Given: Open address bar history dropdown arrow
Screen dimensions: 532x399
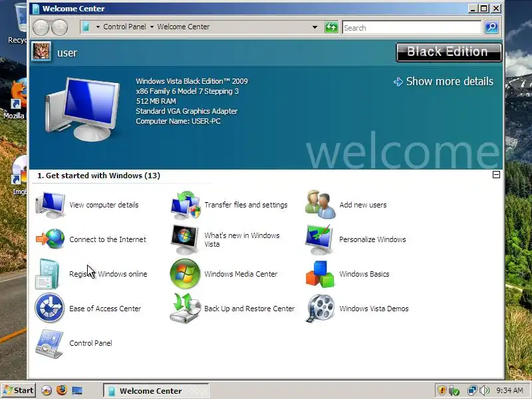Looking at the screenshot, I should tap(315, 27).
